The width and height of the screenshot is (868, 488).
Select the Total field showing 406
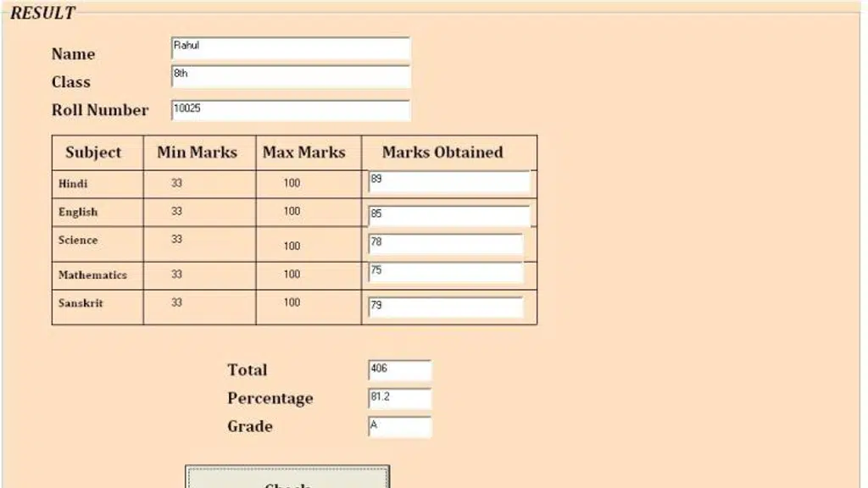pyautogui.click(x=400, y=370)
